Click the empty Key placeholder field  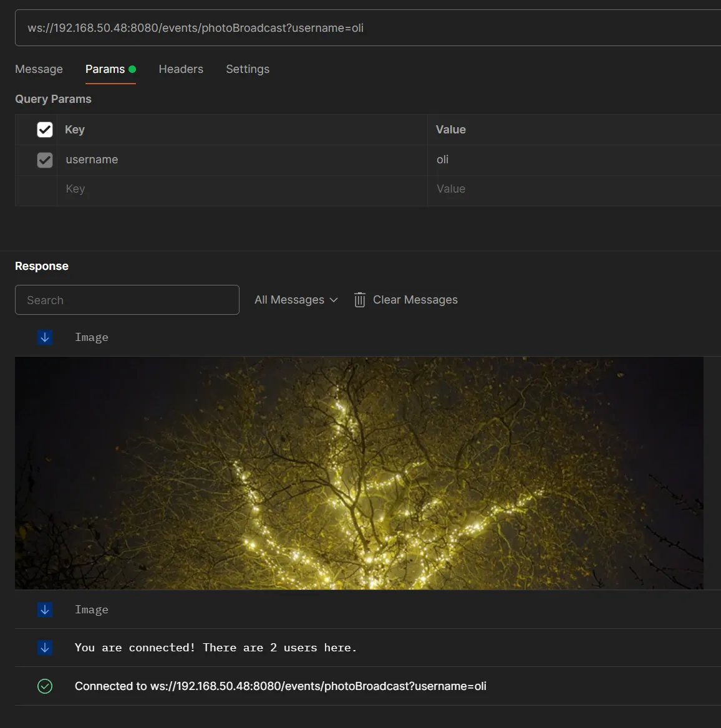(242, 189)
